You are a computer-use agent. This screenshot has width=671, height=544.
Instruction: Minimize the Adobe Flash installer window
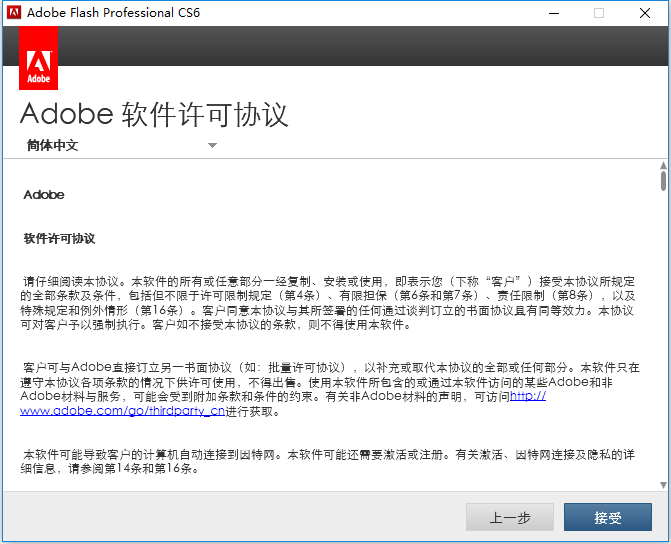point(553,13)
